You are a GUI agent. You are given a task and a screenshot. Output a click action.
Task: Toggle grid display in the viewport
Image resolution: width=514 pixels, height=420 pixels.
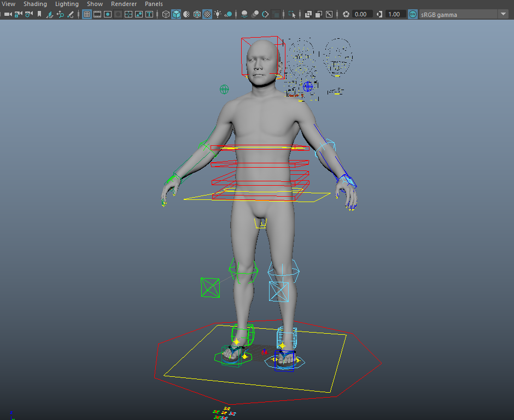click(x=87, y=14)
